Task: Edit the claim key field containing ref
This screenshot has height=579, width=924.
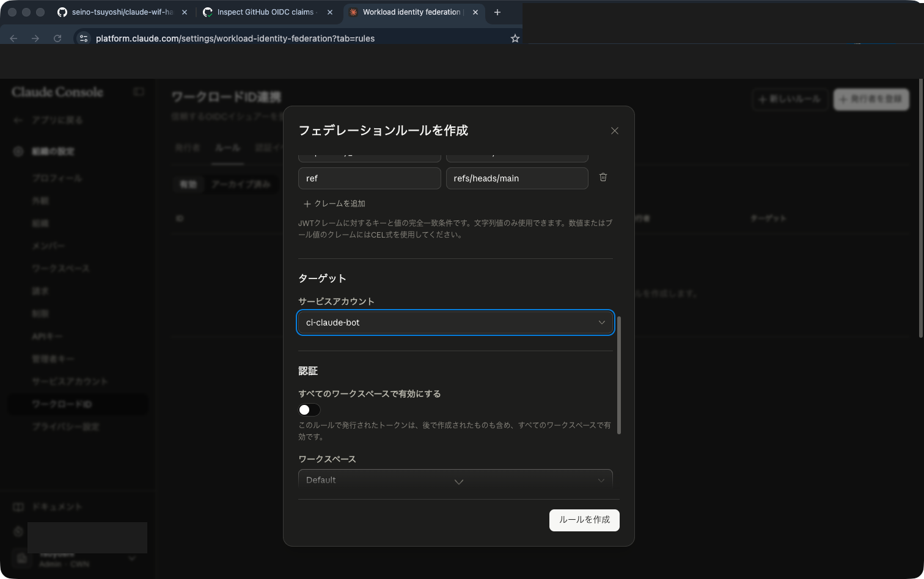Action: [370, 178]
